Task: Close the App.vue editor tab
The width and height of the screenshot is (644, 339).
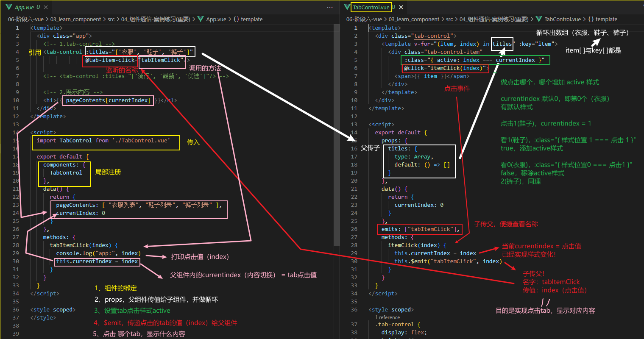Action: pyautogui.click(x=46, y=7)
